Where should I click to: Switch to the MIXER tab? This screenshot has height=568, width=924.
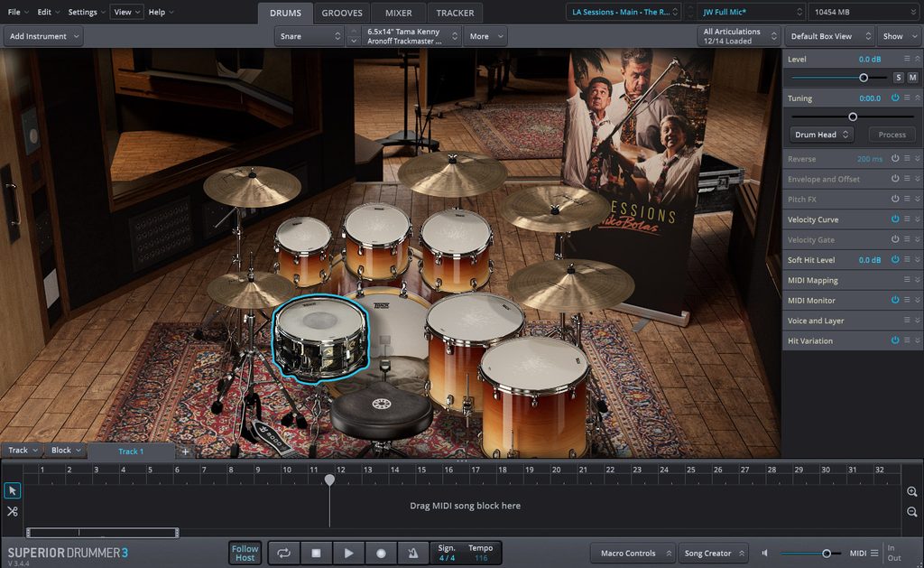pos(398,13)
